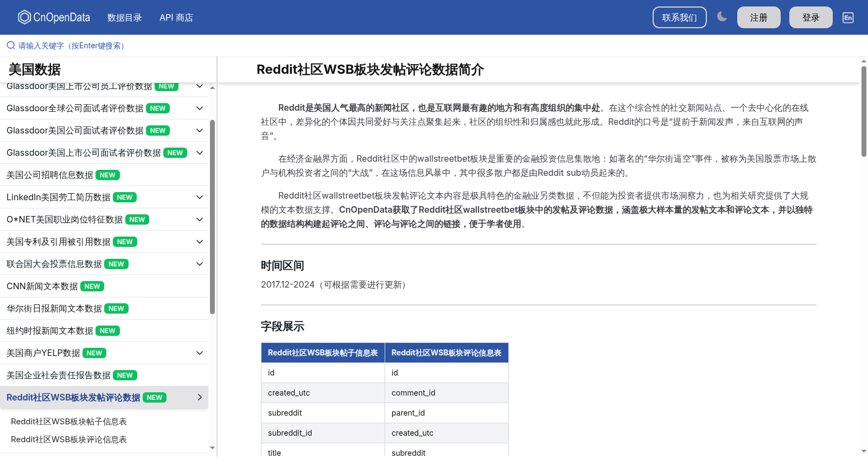Expand LinkedIn美国劳工简历数据 chevron

[200, 197]
